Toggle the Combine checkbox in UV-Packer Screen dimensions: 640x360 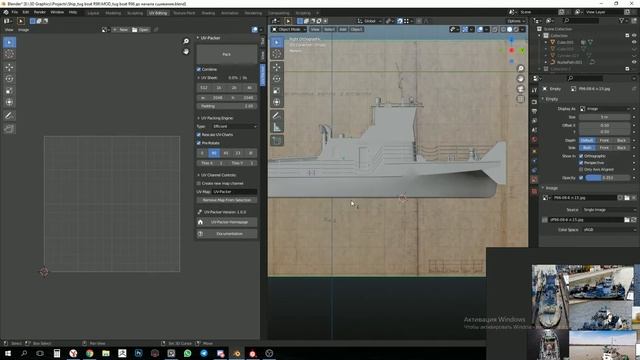[x=199, y=69]
